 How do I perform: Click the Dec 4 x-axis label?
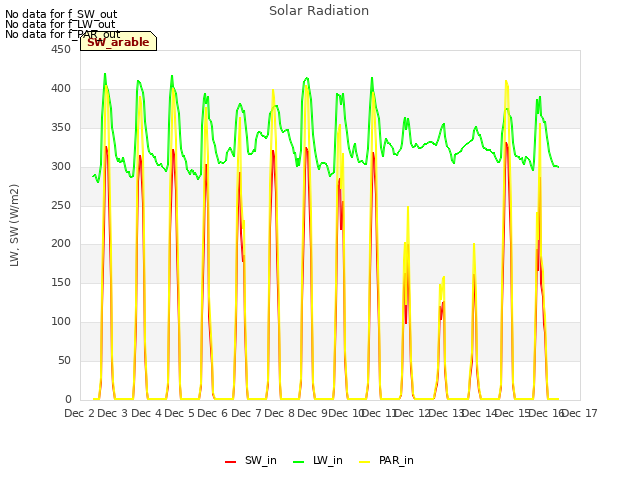pyautogui.click(x=146, y=413)
